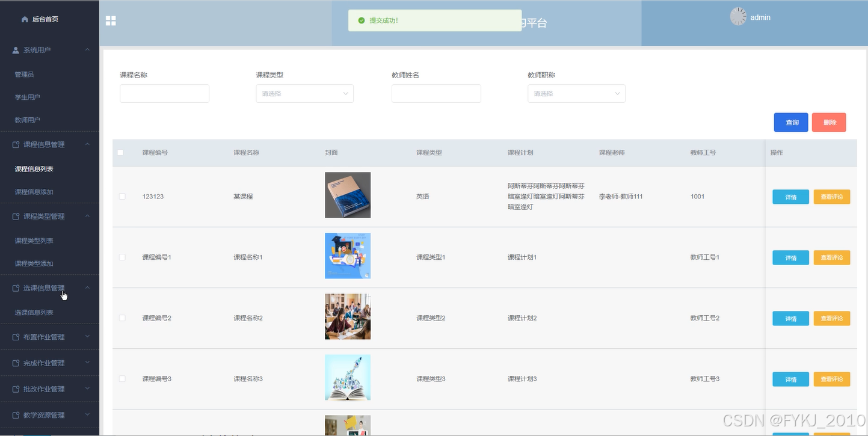Open cover thumbnail of 某课程
The width and height of the screenshot is (868, 436).
[x=348, y=195]
